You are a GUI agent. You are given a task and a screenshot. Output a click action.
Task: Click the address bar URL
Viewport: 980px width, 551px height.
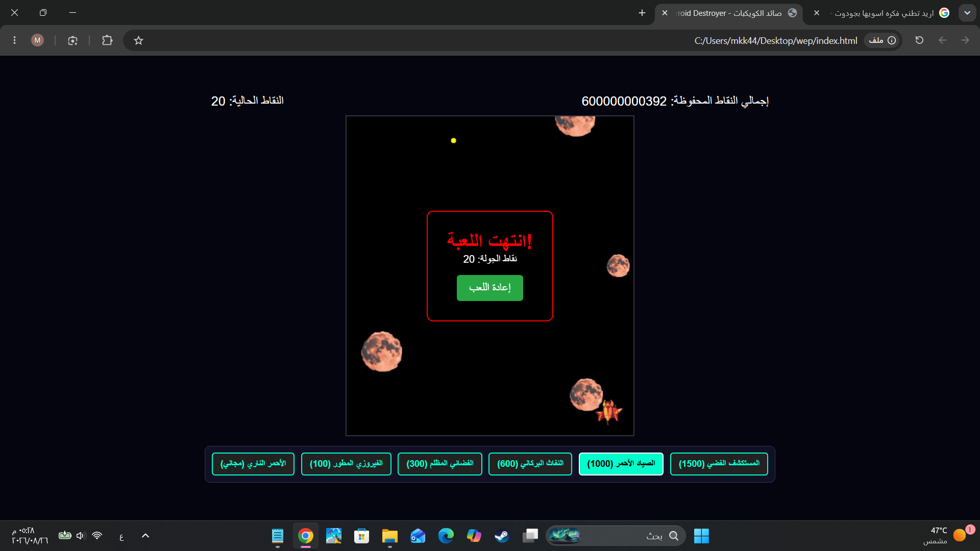click(x=775, y=40)
